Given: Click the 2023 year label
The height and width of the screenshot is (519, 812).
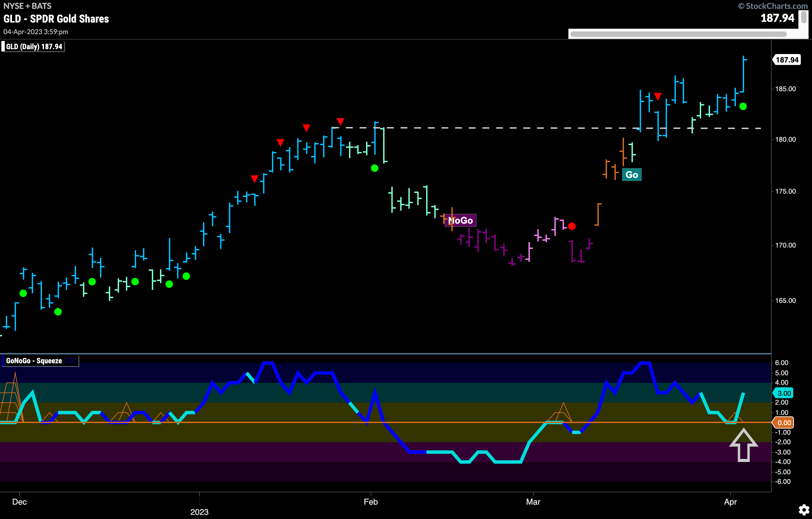Looking at the screenshot, I should [199, 512].
